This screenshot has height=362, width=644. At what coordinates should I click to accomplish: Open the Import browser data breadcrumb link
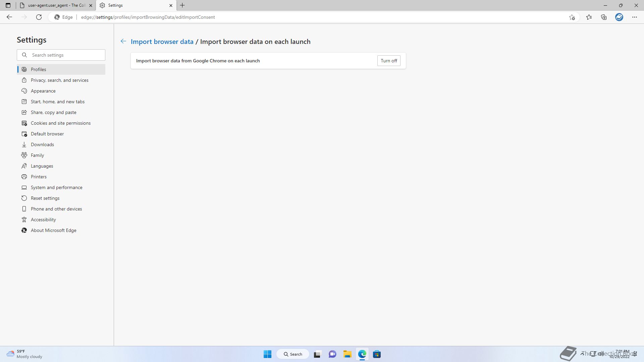tap(162, 42)
